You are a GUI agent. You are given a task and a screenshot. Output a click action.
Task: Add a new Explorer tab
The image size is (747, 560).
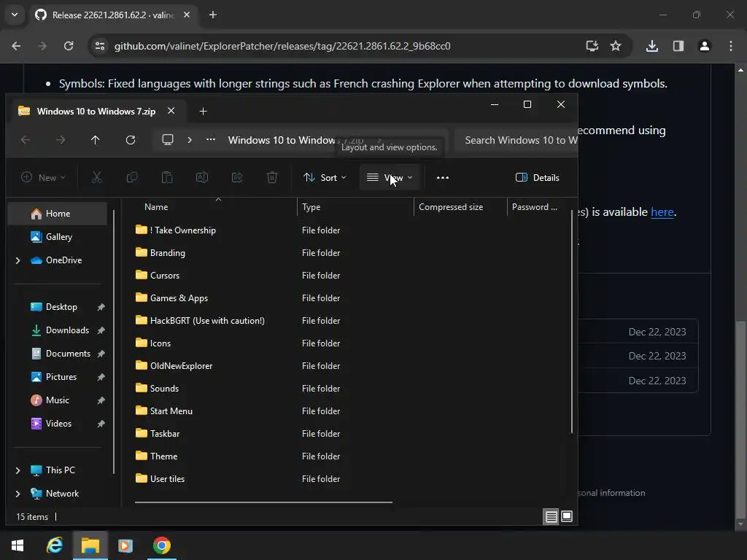[x=203, y=112]
